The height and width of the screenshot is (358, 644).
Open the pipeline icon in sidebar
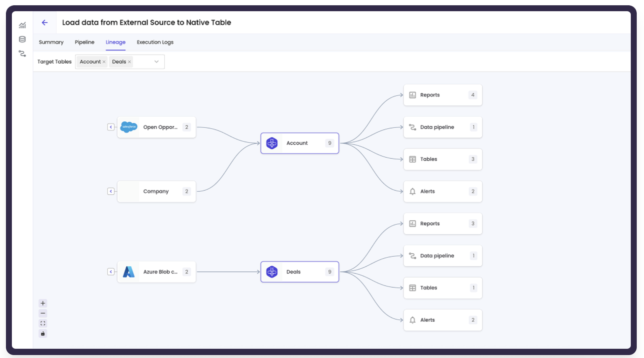[22, 53]
